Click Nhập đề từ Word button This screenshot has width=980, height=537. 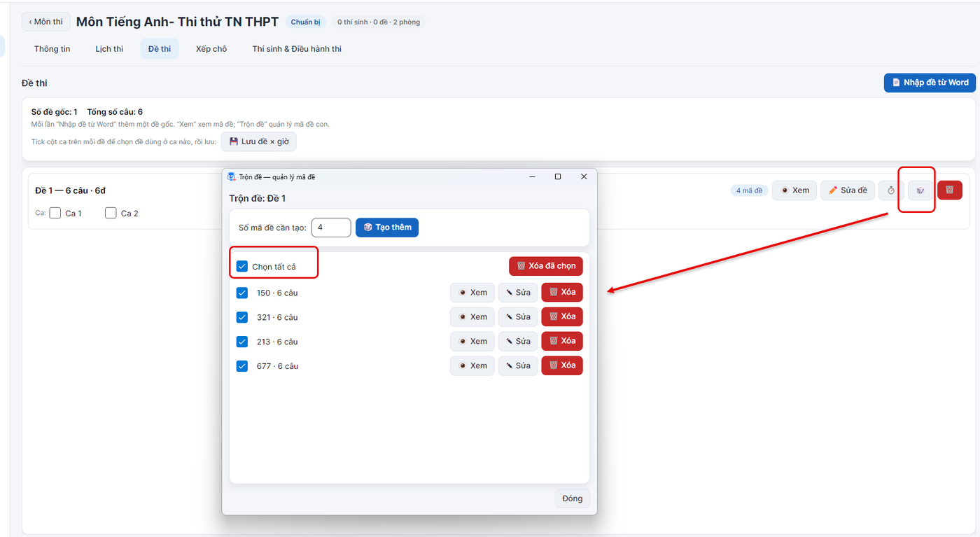pyautogui.click(x=930, y=83)
